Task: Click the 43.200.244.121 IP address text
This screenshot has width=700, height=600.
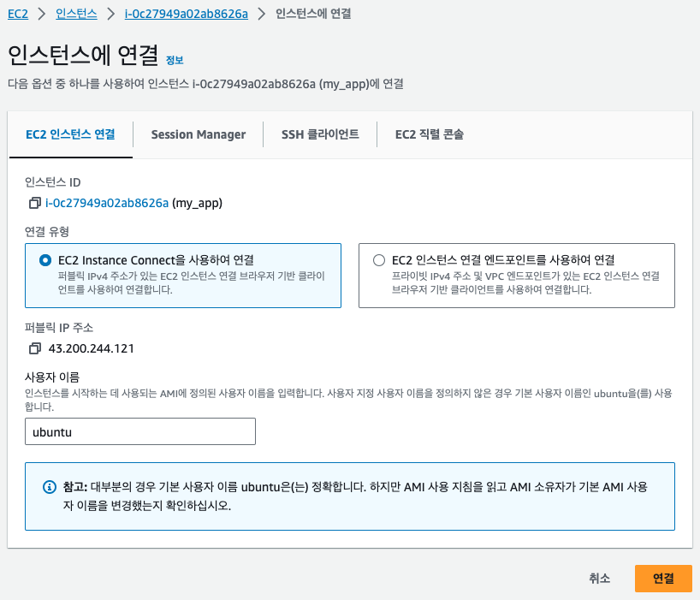Action: pyautogui.click(x=91, y=348)
